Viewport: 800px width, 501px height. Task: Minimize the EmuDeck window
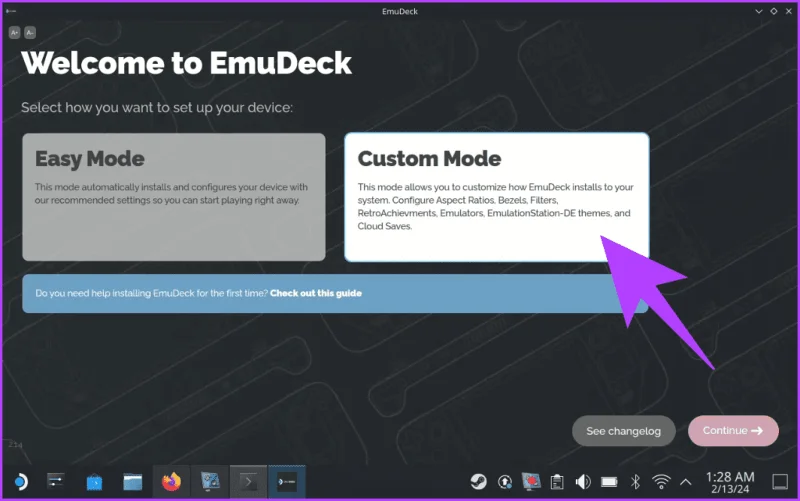click(x=759, y=11)
